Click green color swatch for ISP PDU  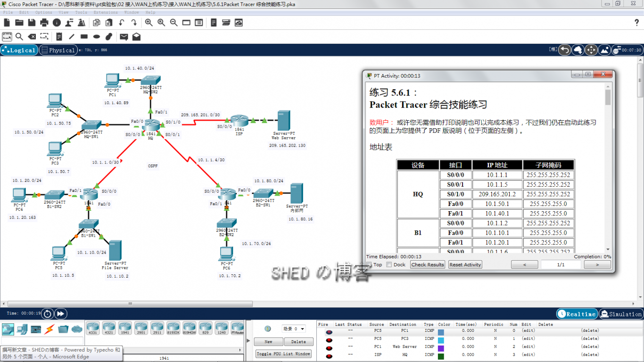pyautogui.click(x=441, y=356)
